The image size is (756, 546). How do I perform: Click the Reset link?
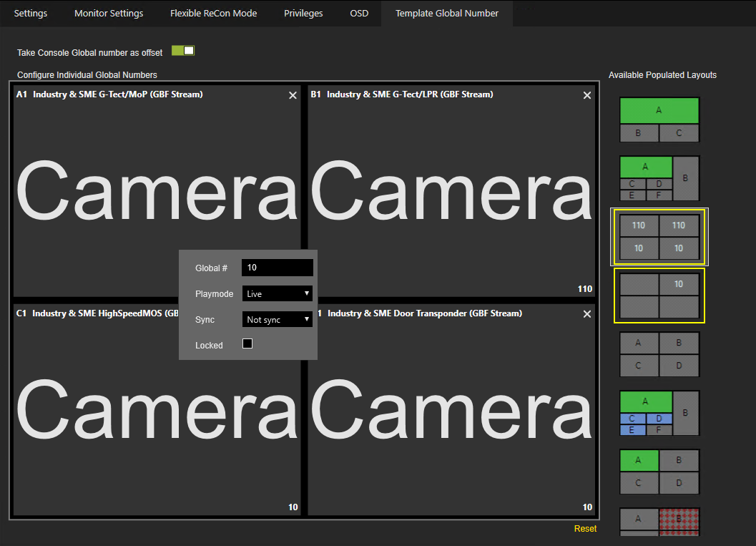click(584, 529)
